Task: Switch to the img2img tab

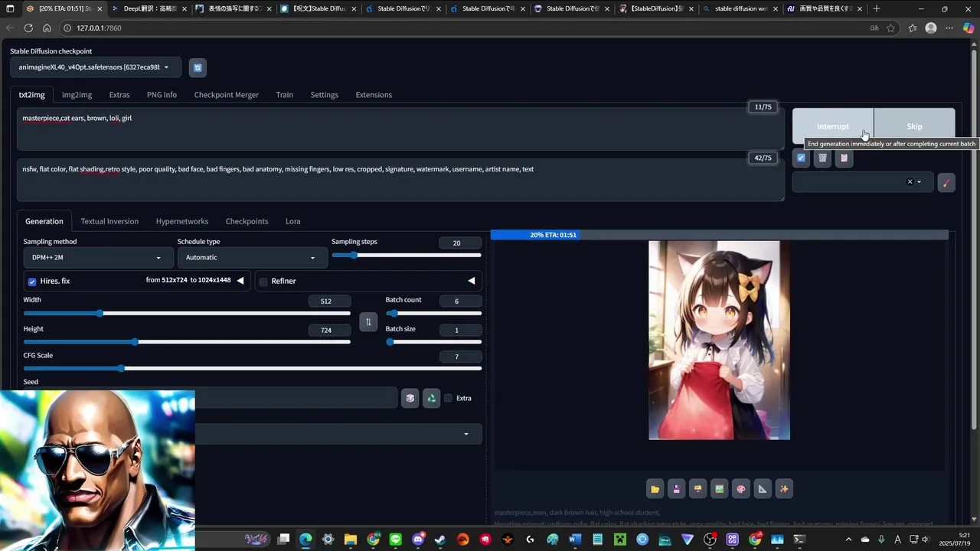Action: point(77,95)
